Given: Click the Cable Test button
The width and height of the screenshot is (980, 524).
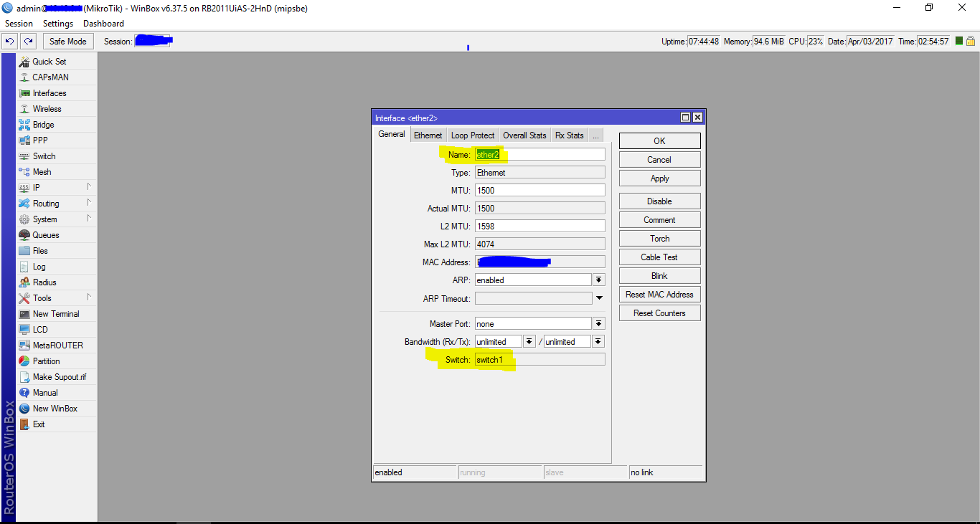Looking at the screenshot, I should [x=659, y=257].
